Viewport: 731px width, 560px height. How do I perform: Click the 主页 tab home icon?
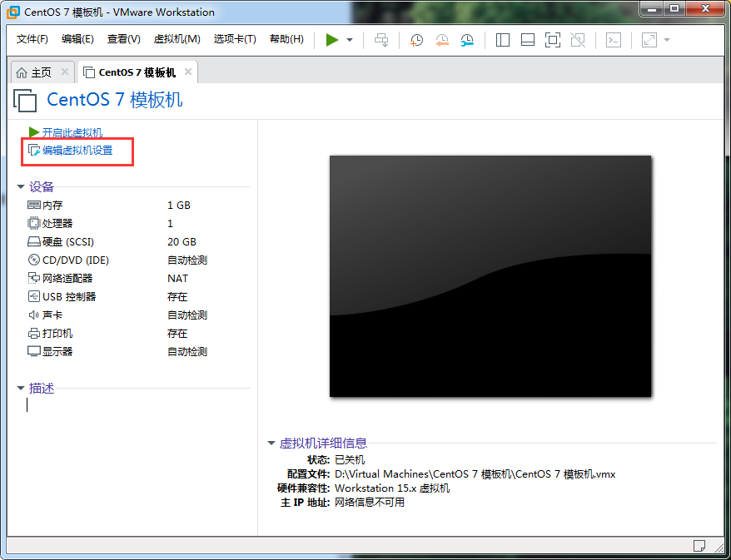click(22, 72)
